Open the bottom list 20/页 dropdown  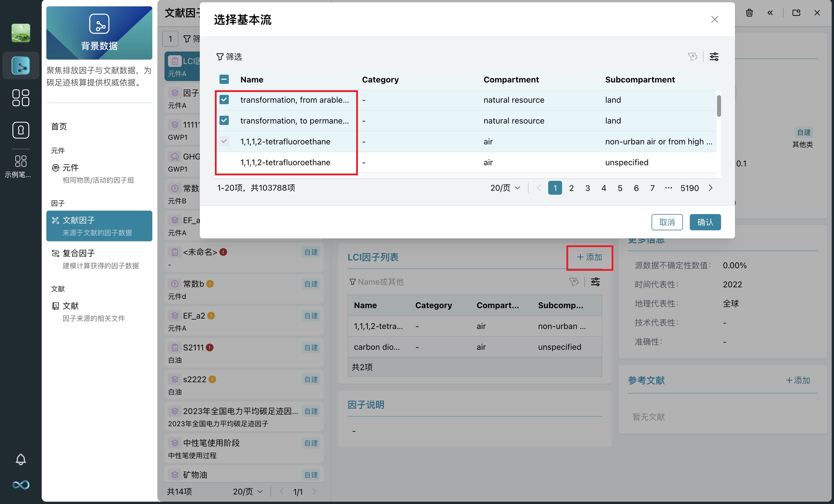[248, 492]
